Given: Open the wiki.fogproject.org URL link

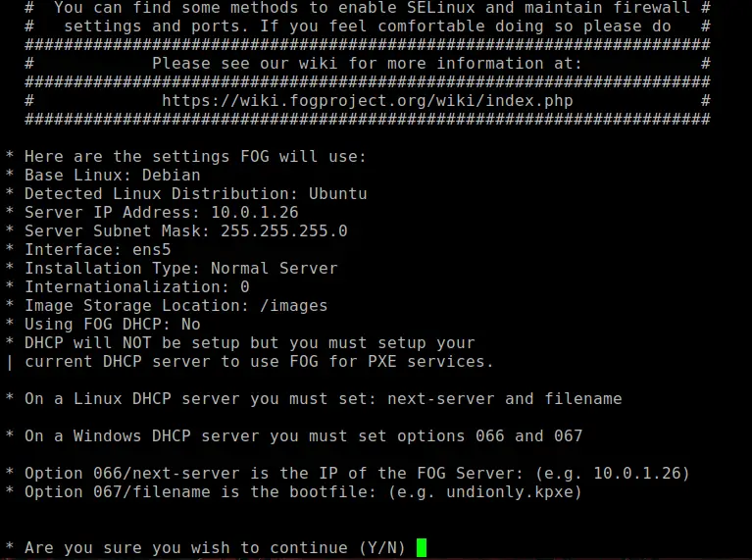Looking at the screenshot, I should click(x=368, y=101).
